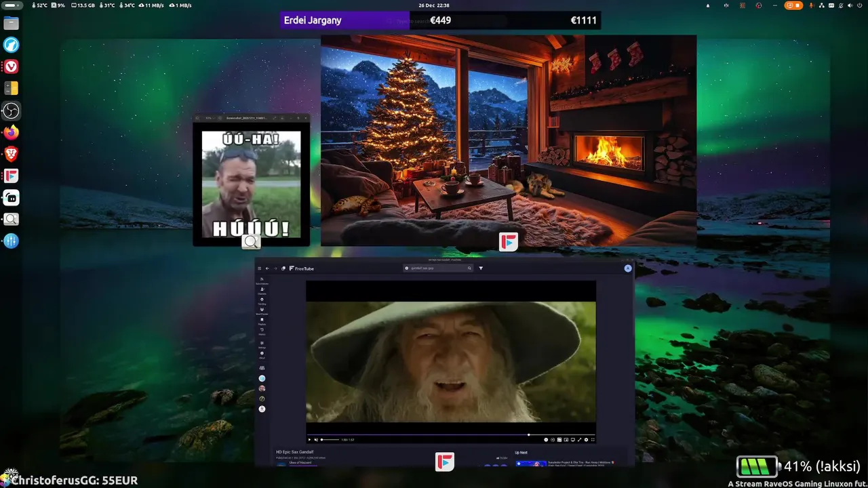868x488 pixels.
Task: Click the search magnifier in FreeTube
Action: (x=469, y=268)
